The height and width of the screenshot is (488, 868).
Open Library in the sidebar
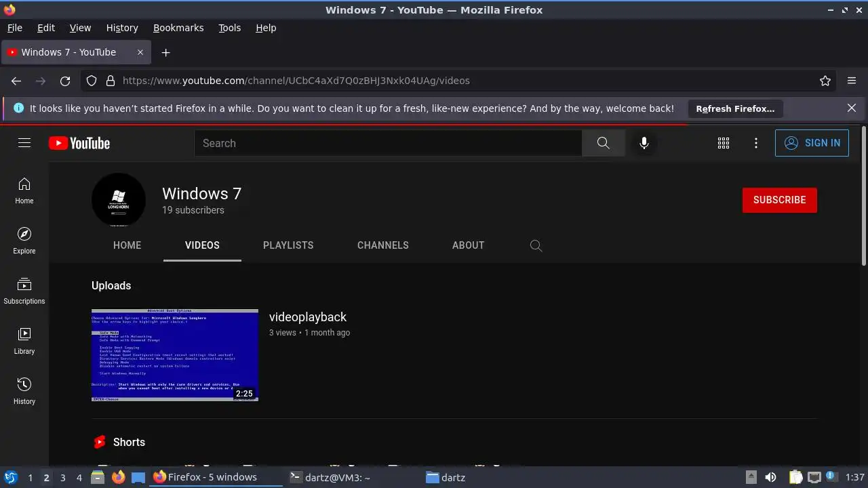pos(24,341)
